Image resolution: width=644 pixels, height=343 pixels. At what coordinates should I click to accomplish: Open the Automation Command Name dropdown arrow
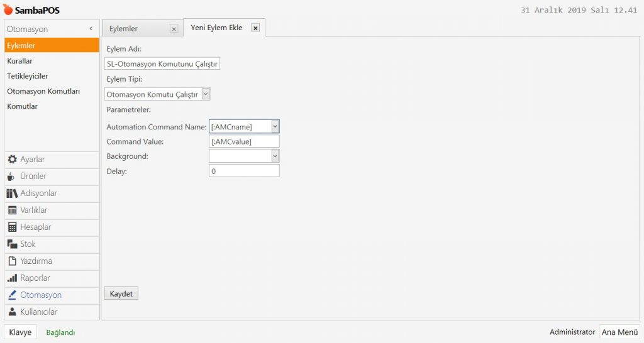[275, 127]
